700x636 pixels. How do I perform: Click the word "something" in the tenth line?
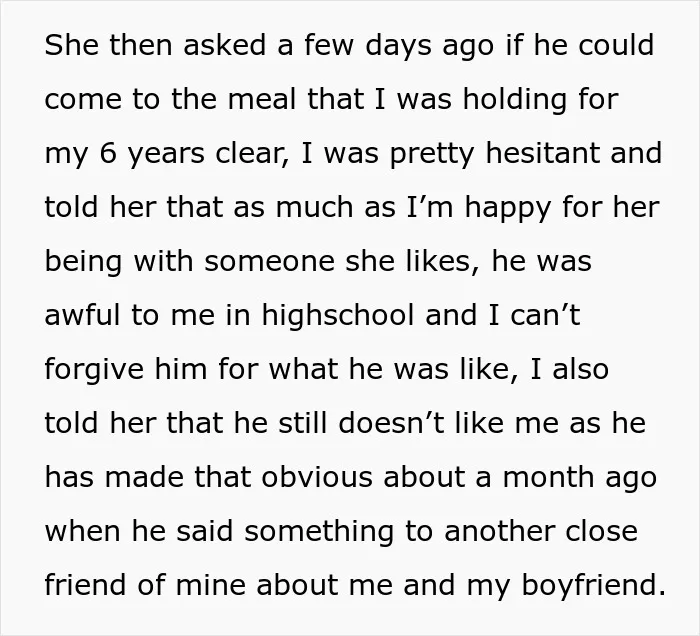point(319,534)
